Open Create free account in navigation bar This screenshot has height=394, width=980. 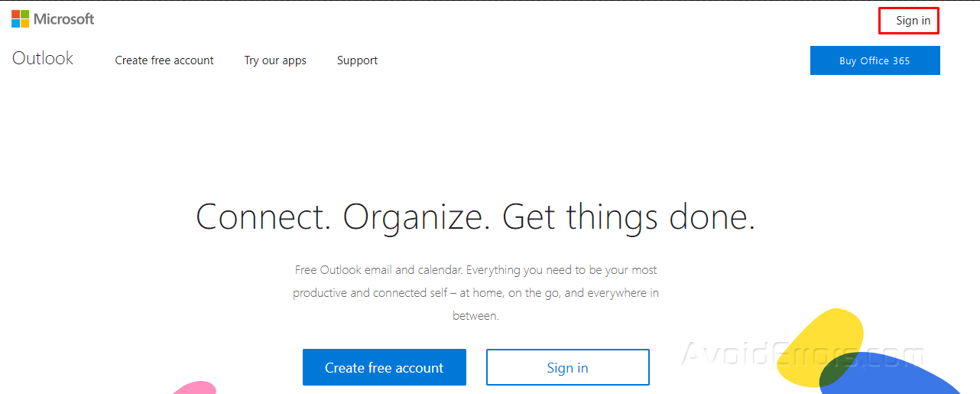(x=164, y=60)
